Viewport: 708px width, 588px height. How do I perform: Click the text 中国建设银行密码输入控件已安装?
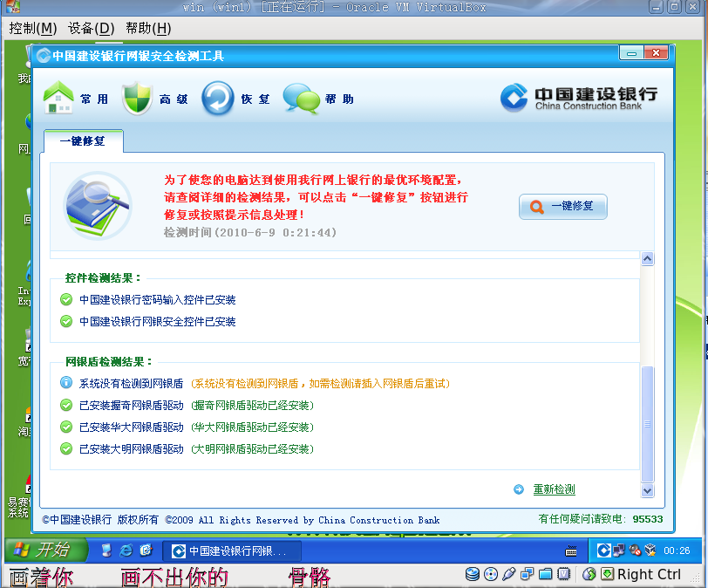(x=158, y=300)
